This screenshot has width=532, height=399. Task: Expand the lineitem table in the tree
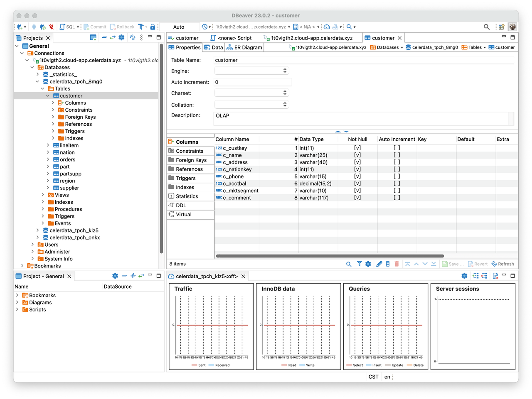pyautogui.click(x=49, y=145)
